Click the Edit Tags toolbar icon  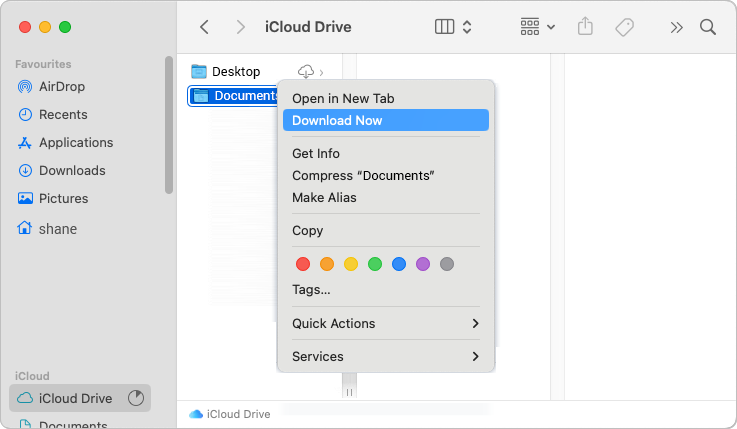coord(625,27)
